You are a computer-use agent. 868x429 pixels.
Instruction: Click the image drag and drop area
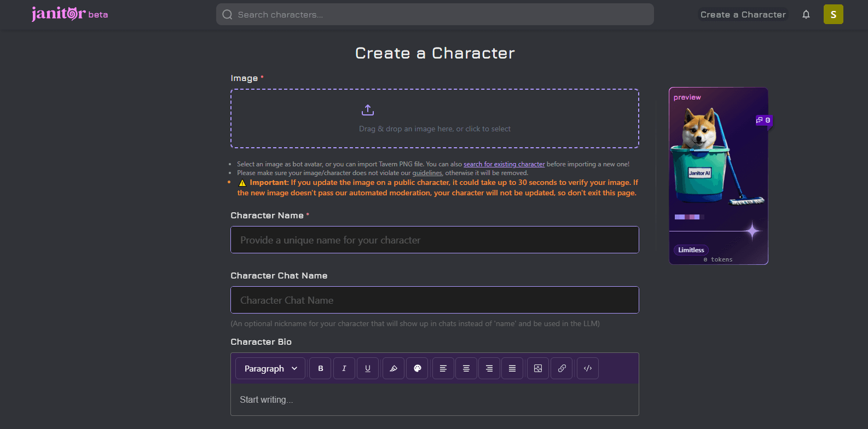(x=435, y=118)
